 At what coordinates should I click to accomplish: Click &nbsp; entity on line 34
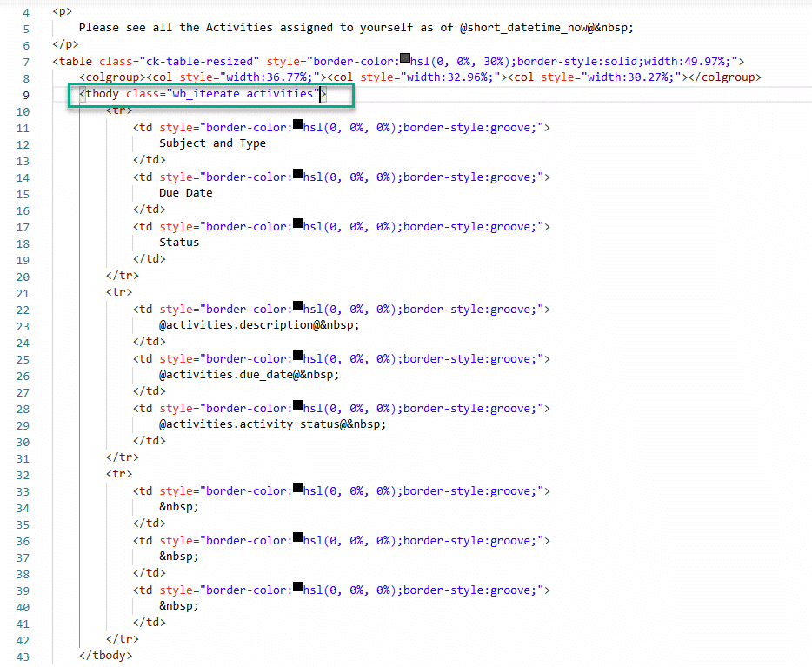coord(179,507)
